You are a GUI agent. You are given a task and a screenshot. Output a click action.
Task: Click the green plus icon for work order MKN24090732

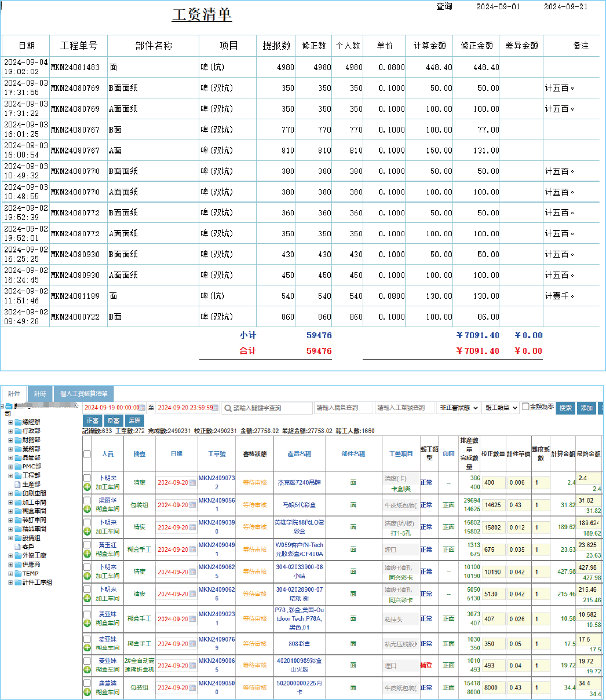87,488
